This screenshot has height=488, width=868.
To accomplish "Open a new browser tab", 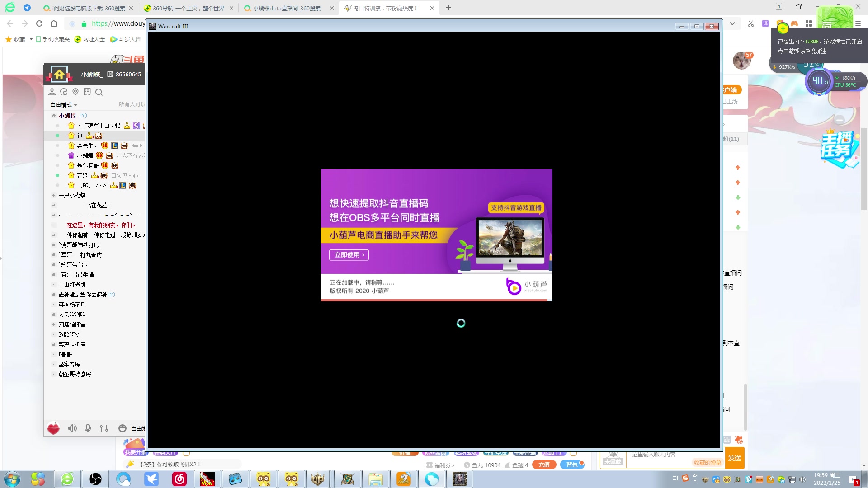I will [x=448, y=8].
